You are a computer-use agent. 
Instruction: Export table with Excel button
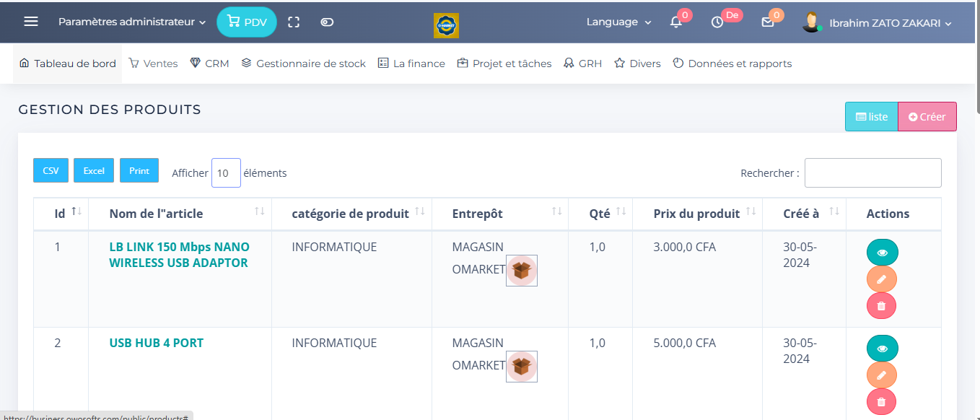pyautogui.click(x=94, y=171)
